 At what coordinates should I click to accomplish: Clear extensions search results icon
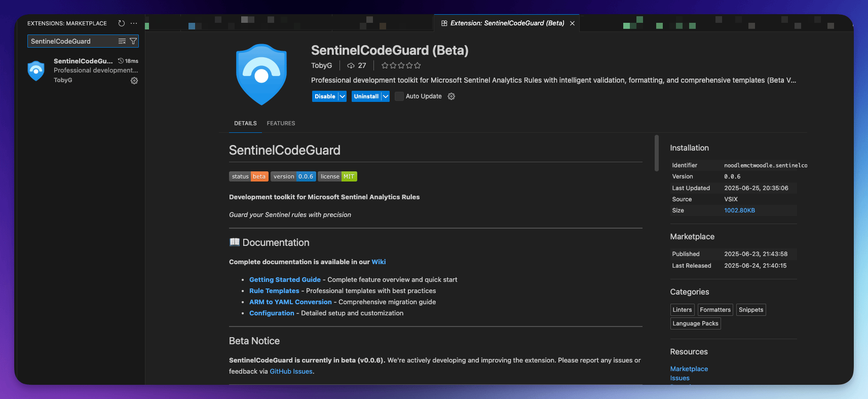(122, 41)
